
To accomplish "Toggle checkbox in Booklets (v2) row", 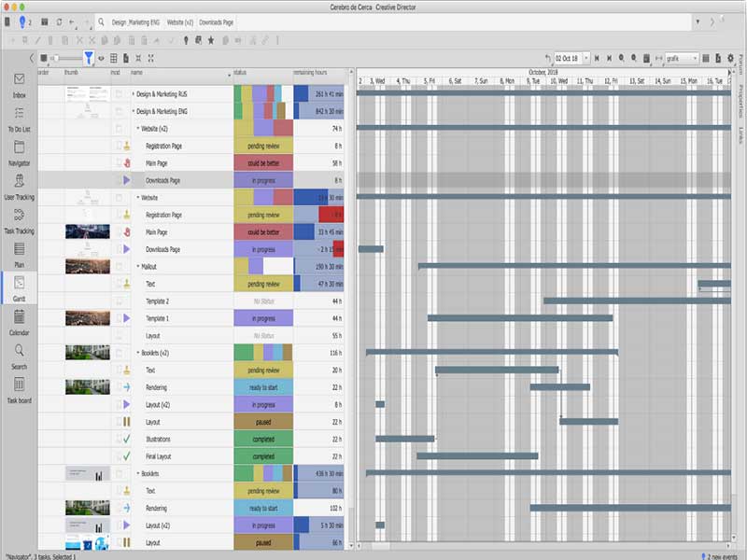I will point(120,353).
